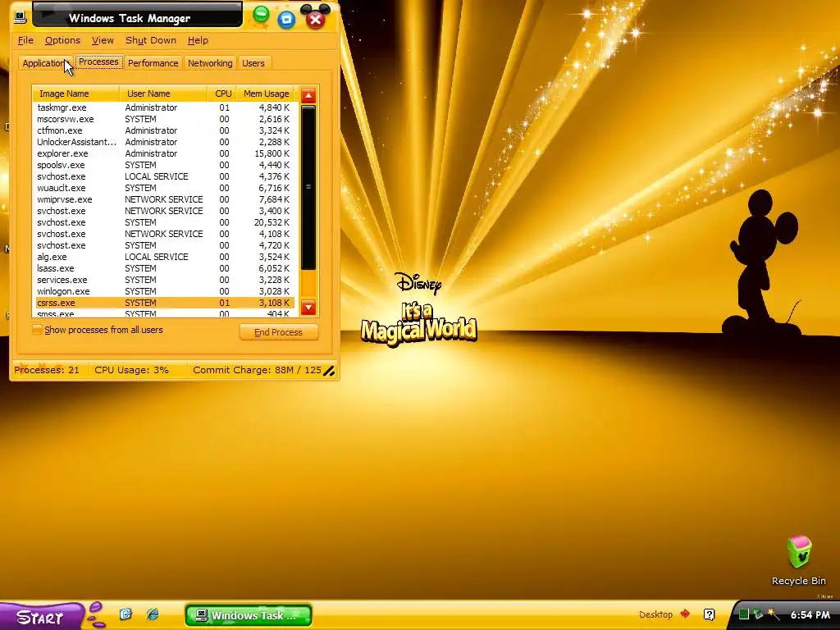
Task: Click the Desktop toolbar label
Action: click(x=655, y=614)
